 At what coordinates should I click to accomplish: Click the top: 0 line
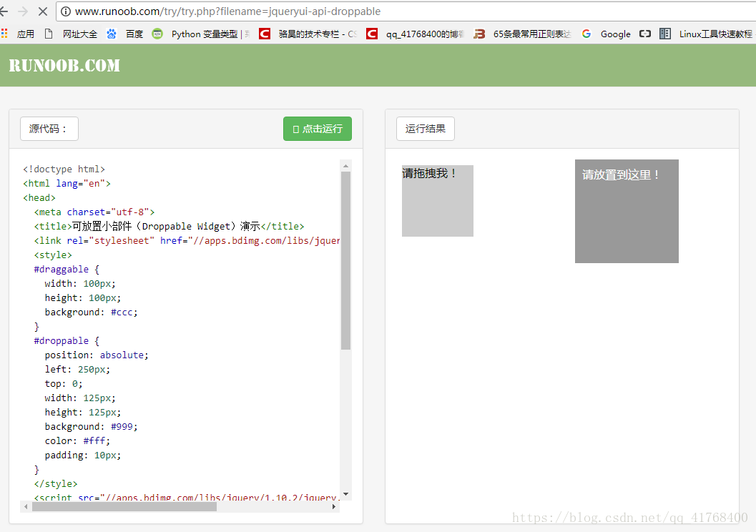64,383
